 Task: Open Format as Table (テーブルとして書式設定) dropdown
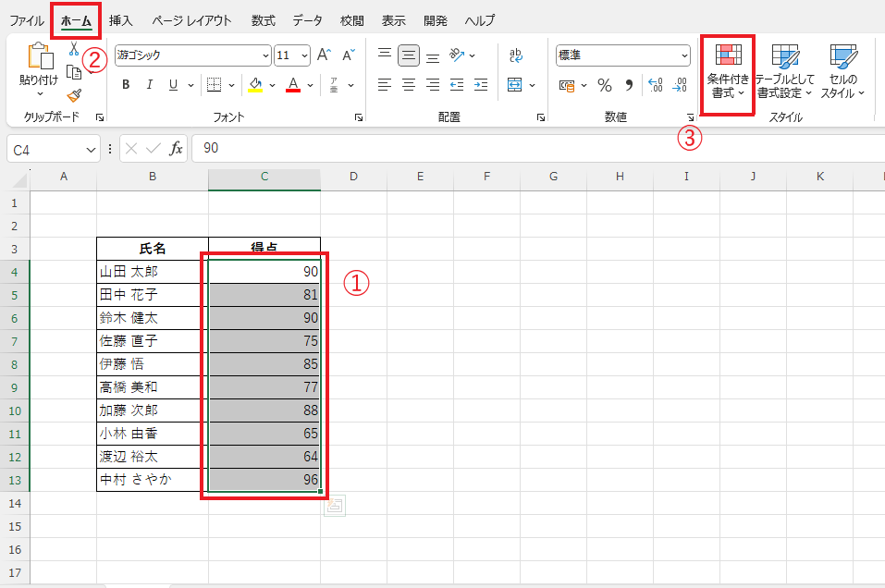pyautogui.click(x=784, y=70)
